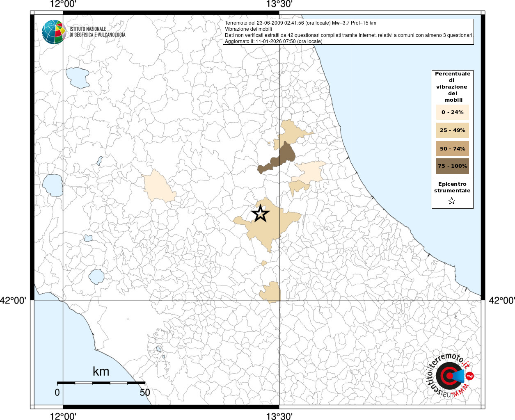Click the "Aggiornato il: 11-01-2026" update line
Image resolution: width=515 pixels, height=420 pixels.
[273, 41]
